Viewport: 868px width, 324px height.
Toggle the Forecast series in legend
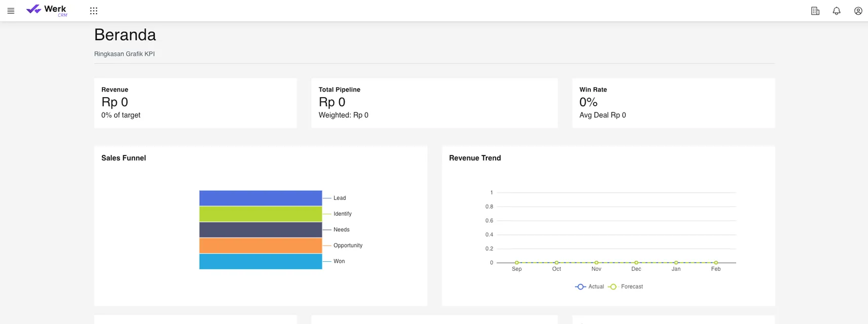(626, 287)
